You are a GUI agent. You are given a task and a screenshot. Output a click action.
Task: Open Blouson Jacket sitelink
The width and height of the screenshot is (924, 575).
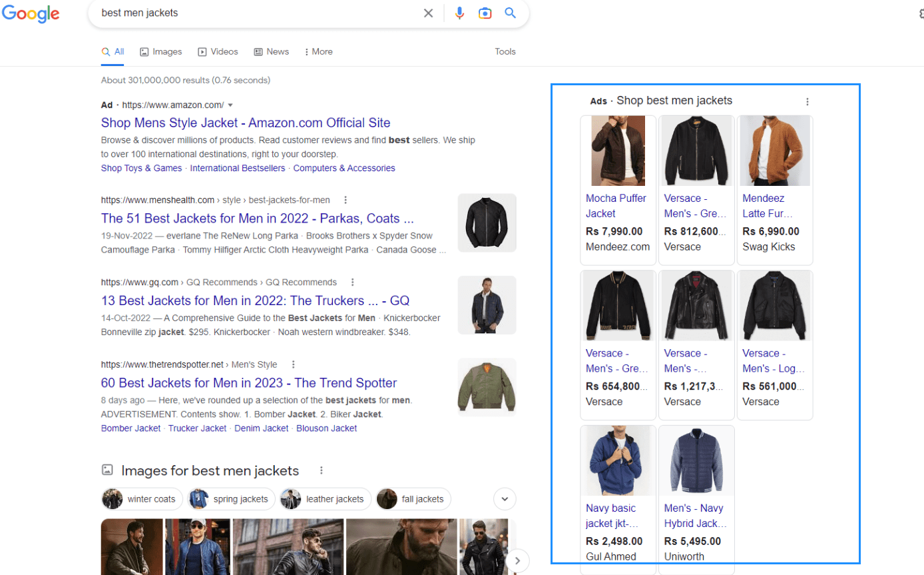click(326, 428)
